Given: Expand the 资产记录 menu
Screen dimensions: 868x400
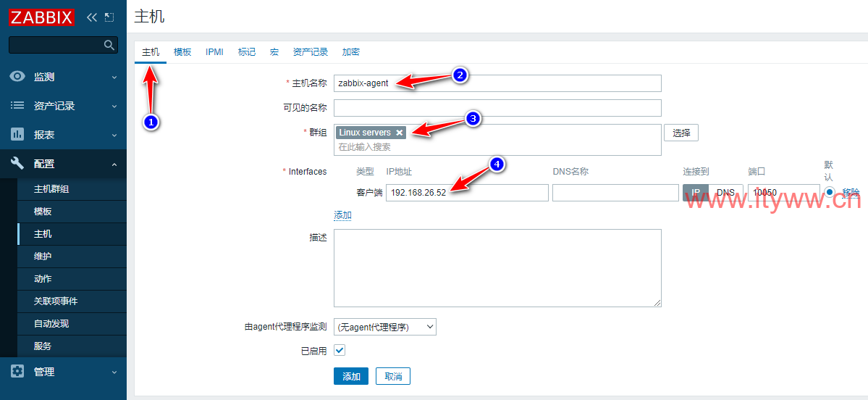Looking at the screenshot, I should (x=114, y=106).
